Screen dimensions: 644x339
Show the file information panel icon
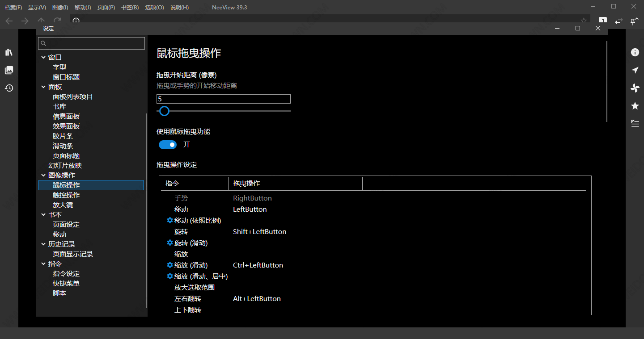(x=635, y=52)
